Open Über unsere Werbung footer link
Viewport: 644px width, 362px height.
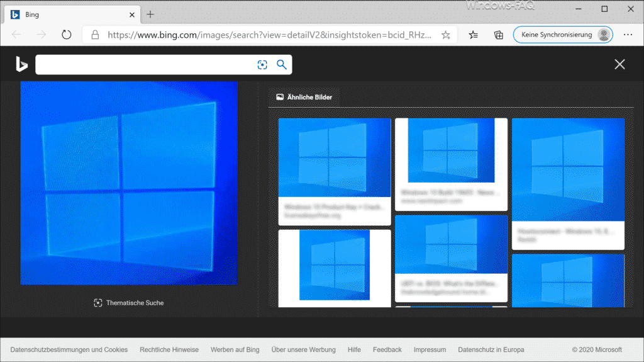point(304,349)
